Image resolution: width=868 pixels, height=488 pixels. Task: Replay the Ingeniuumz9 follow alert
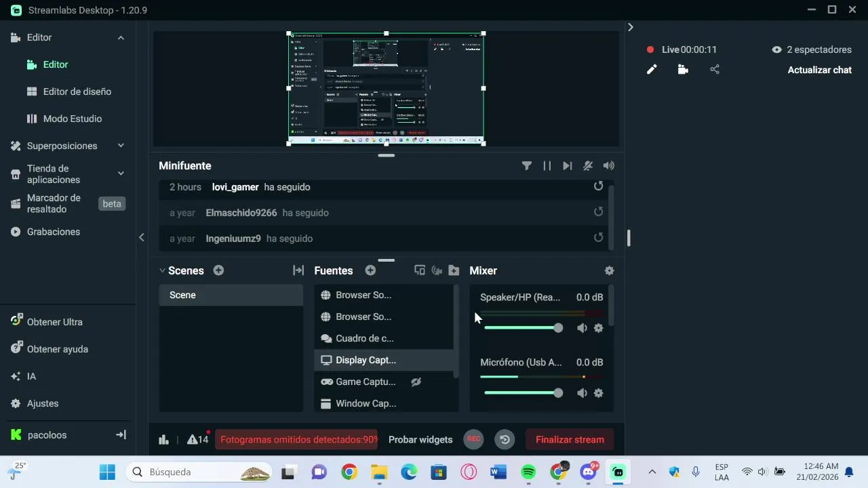[x=598, y=238]
